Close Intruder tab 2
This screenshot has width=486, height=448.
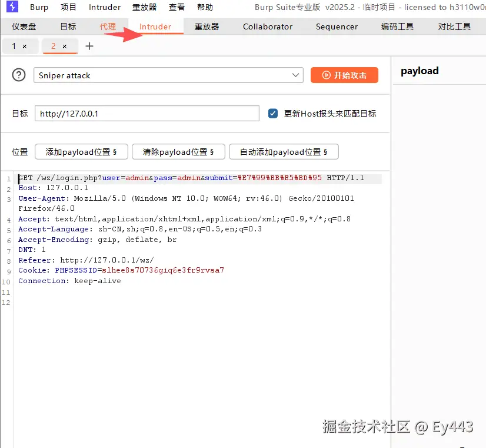65,47
